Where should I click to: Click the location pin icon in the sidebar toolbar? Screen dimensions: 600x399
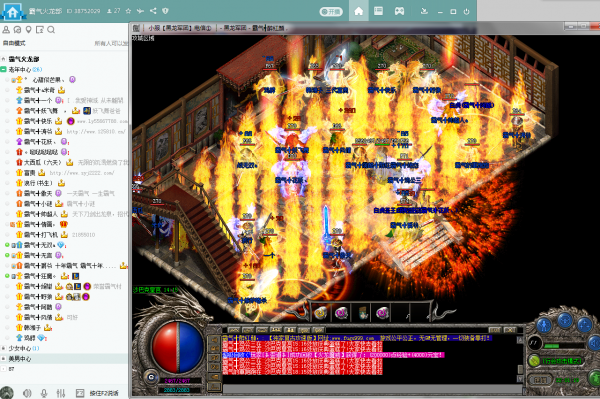click(x=28, y=29)
